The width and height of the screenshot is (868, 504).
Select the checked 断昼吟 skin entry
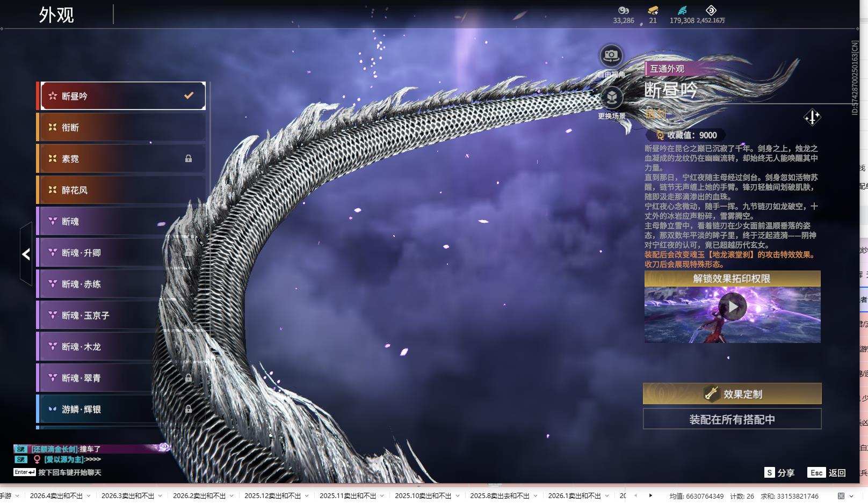click(122, 96)
